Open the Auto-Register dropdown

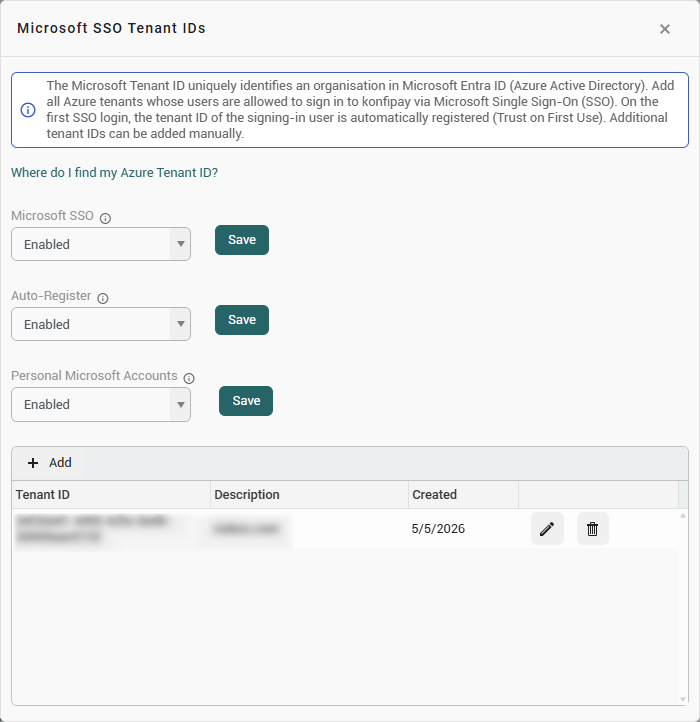pos(101,324)
